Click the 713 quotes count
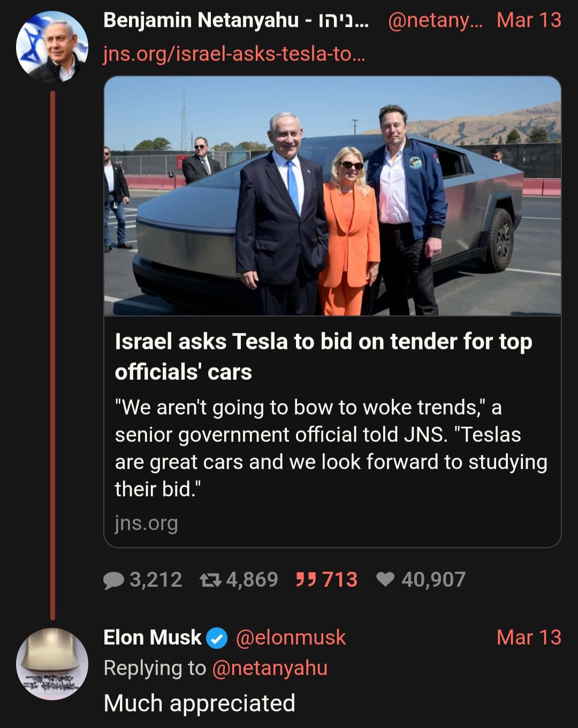The width and height of the screenshot is (578, 728). 340,580
